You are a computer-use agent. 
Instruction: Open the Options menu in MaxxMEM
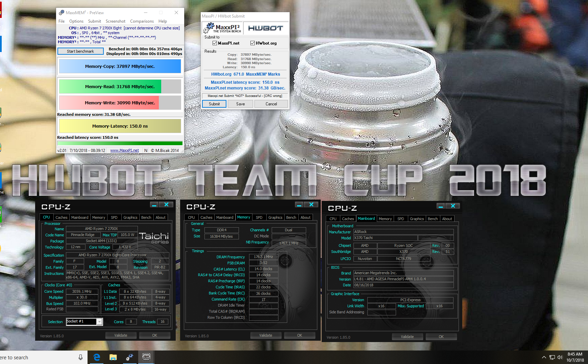[x=76, y=21]
